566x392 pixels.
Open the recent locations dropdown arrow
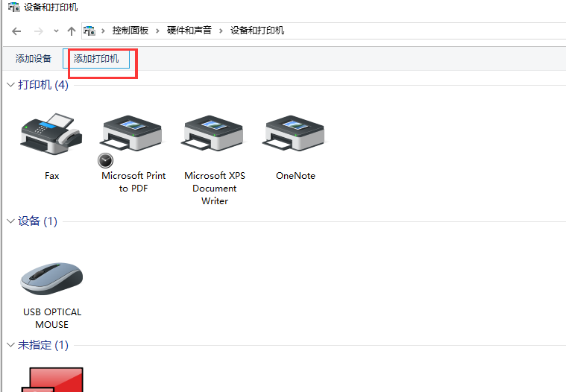pyautogui.click(x=56, y=31)
